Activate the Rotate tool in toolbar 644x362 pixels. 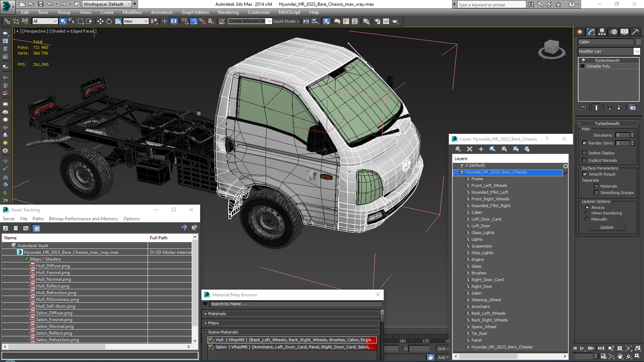pos(109,21)
